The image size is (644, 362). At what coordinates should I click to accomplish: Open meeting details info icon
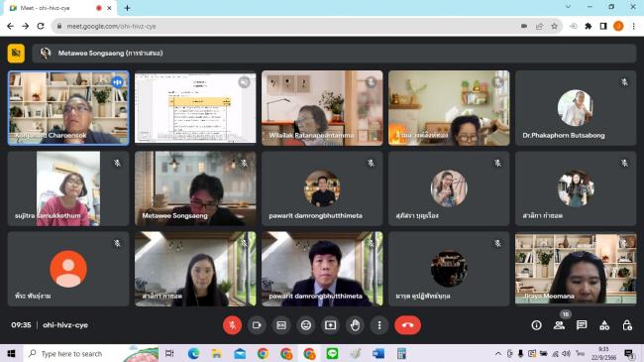(x=536, y=325)
